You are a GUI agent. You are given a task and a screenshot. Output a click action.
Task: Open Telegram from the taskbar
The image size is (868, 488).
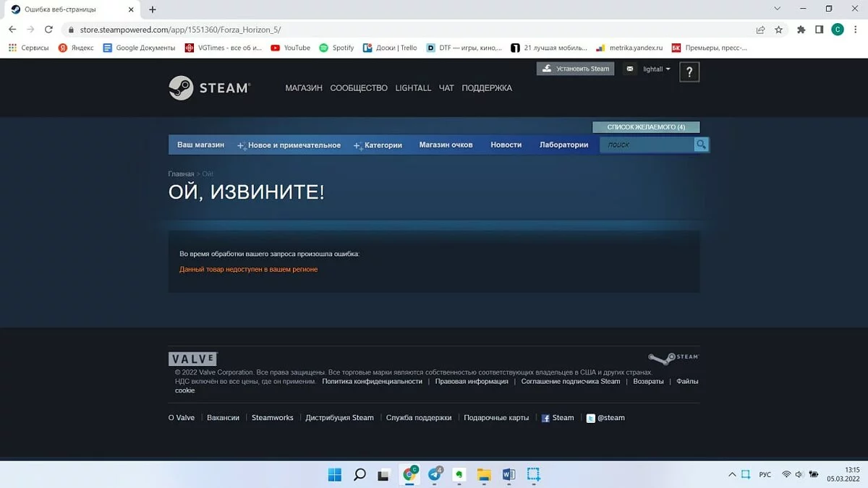coord(435,474)
